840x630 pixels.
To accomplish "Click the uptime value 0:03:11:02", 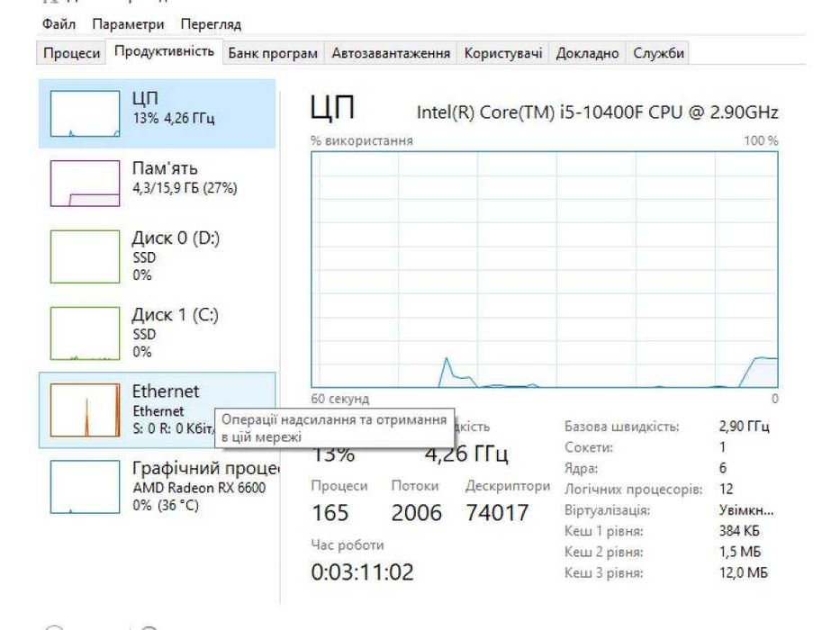I will (362, 572).
